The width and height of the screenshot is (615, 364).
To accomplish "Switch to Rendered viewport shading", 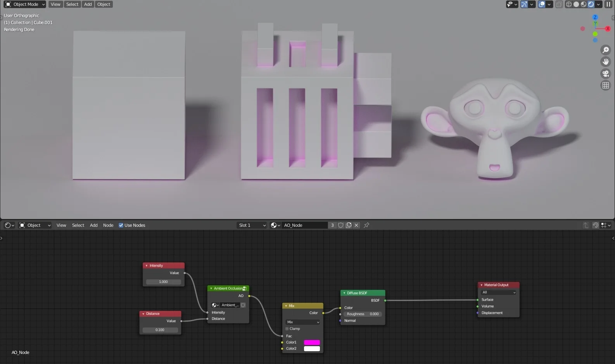I will pyautogui.click(x=591, y=4).
